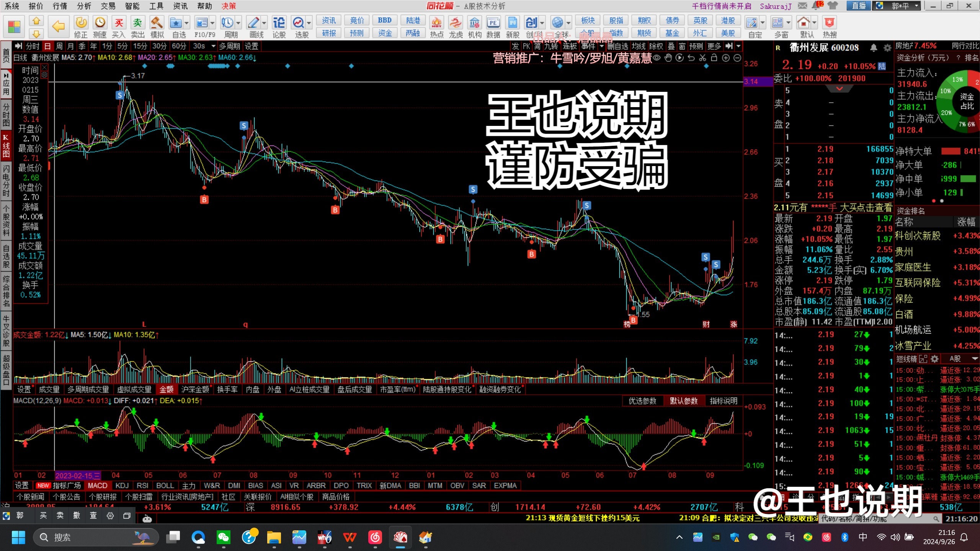Click the alert bell next to 600208
Image resolution: width=980 pixels, height=551 pixels.
click(874, 48)
